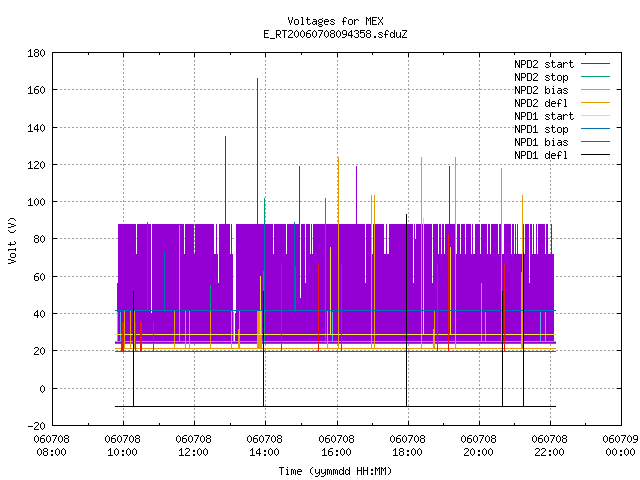Click the 16:00 x-axis time label
640x480 pixels.
coord(336,452)
